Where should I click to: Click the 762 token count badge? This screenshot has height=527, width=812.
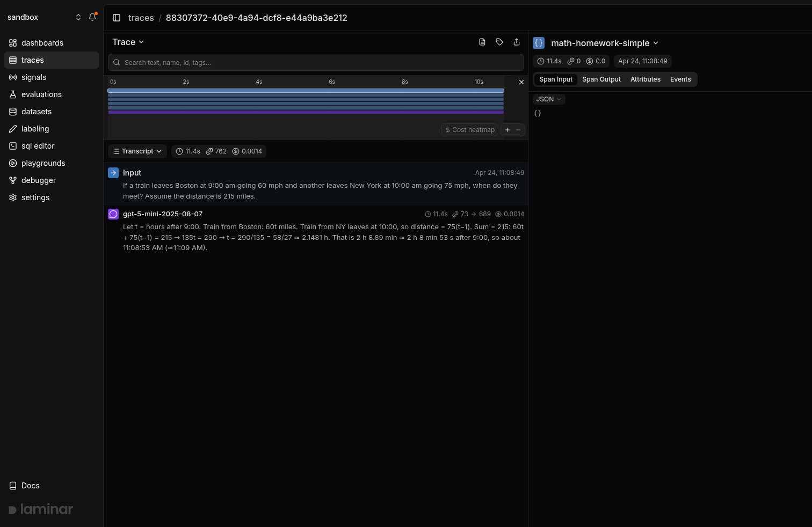[216, 151]
